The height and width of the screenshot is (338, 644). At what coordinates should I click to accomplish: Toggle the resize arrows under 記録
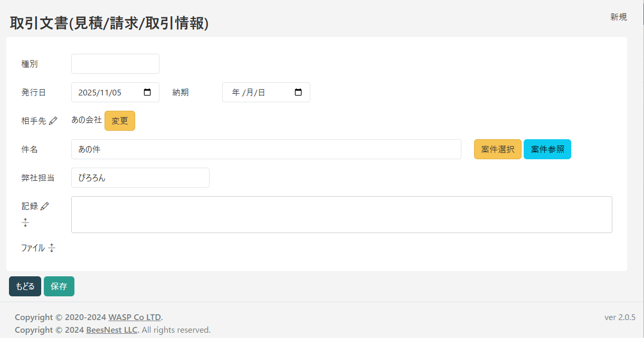click(25, 223)
